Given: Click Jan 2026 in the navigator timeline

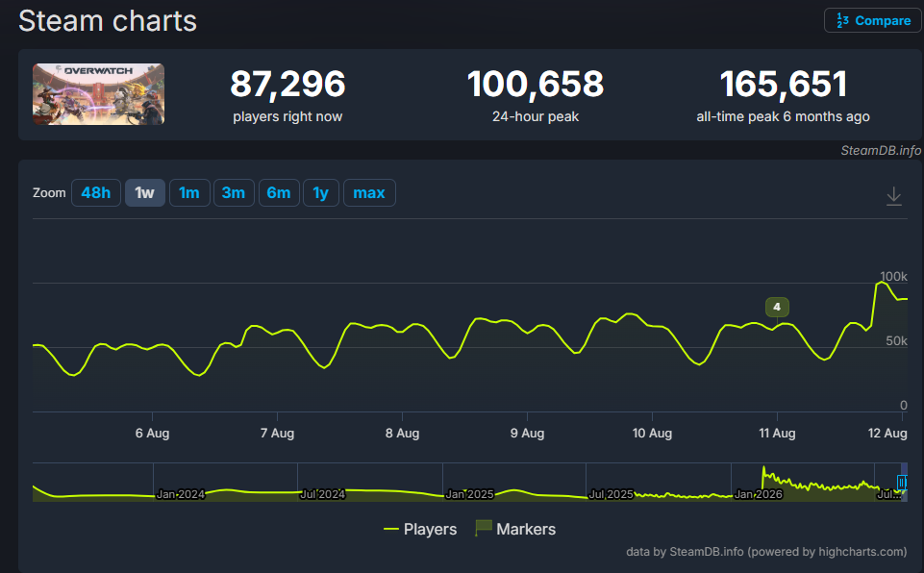Looking at the screenshot, I should pos(758,494).
